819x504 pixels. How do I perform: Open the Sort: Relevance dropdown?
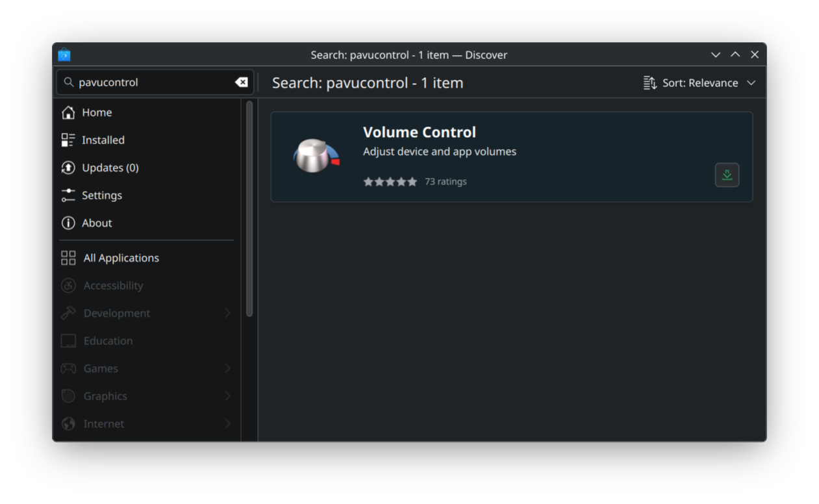pyautogui.click(x=699, y=82)
